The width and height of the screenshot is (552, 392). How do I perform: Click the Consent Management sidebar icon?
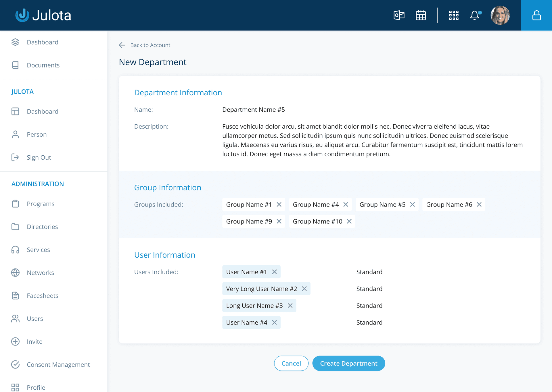(x=15, y=364)
